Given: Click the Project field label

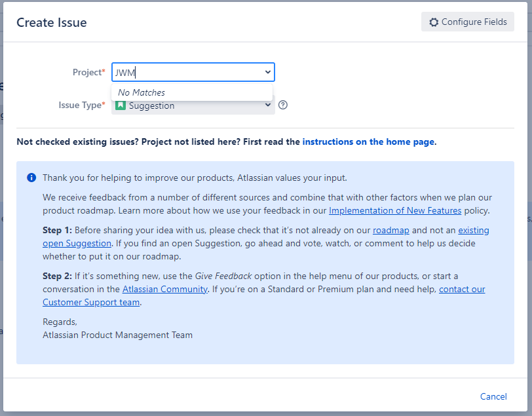Looking at the screenshot, I should point(89,72).
